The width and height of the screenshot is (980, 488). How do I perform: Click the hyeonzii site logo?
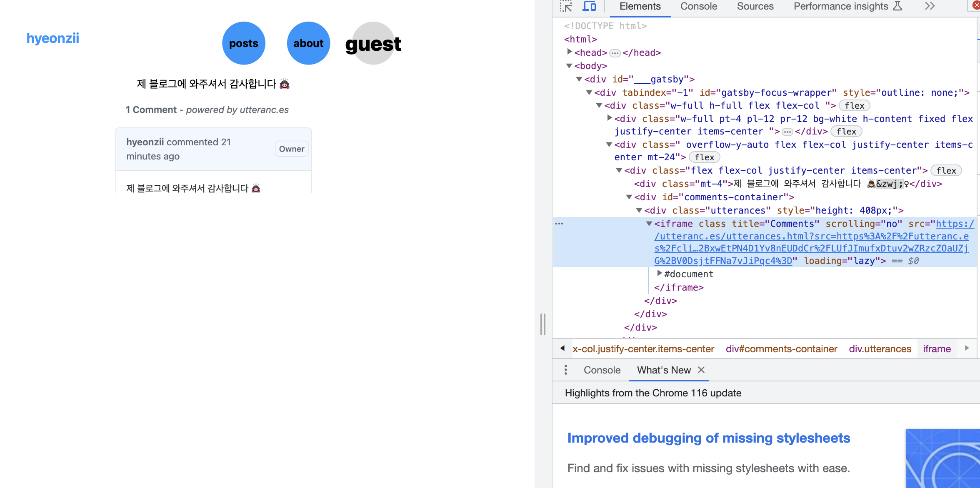[x=53, y=38]
